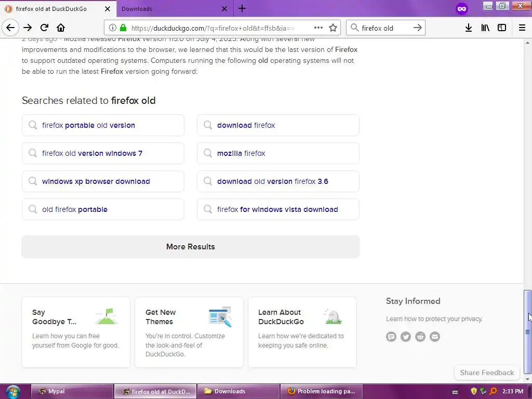
Task: Show site information icon in address bar
Action: [113, 28]
